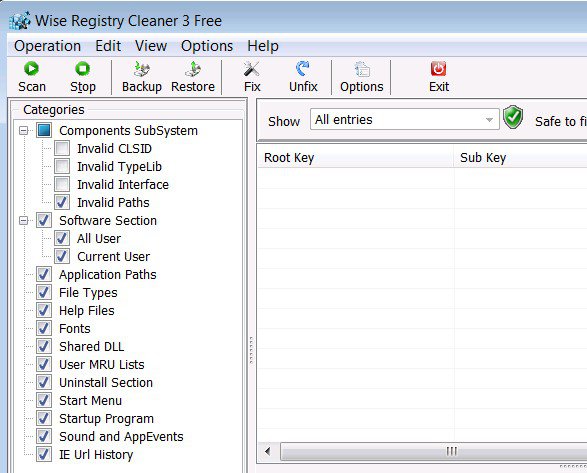Click the green Safe to fix shield icon
Image resolution: width=587 pixels, height=473 pixels.
click(x=513, y=117)
